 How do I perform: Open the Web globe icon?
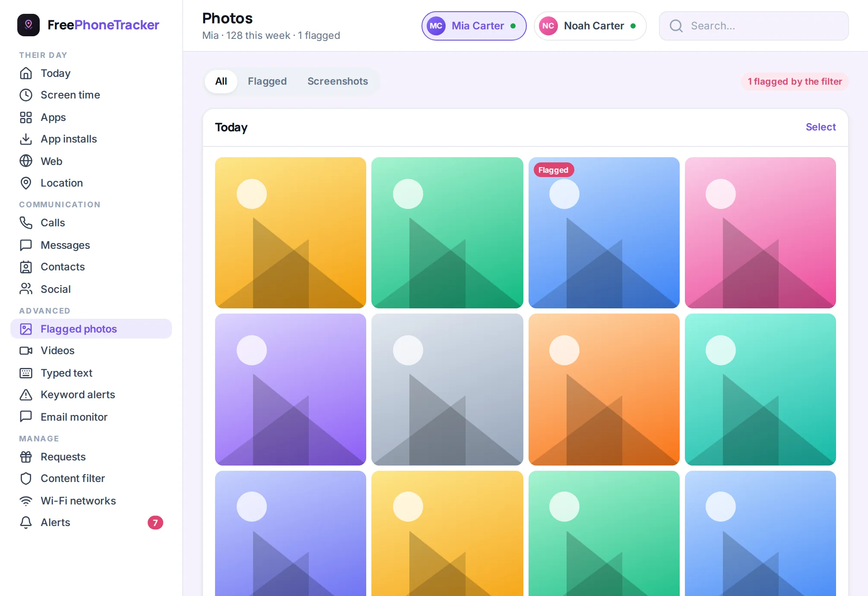pos(26,161)
